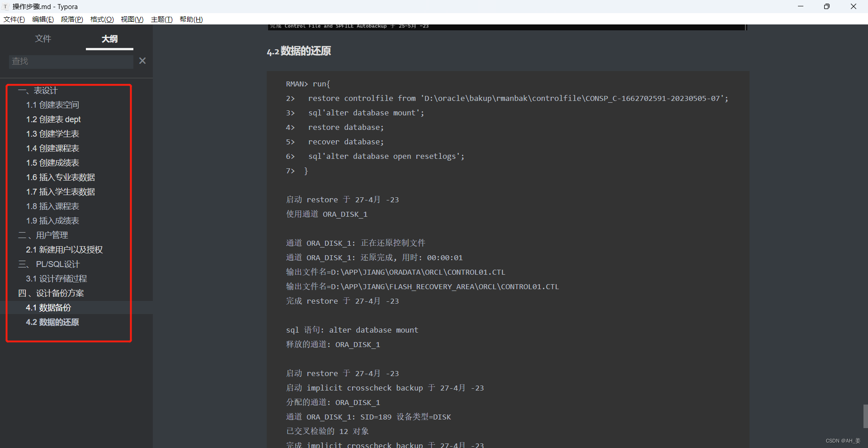Click the 查找 search field

click(x=71, y=61)
